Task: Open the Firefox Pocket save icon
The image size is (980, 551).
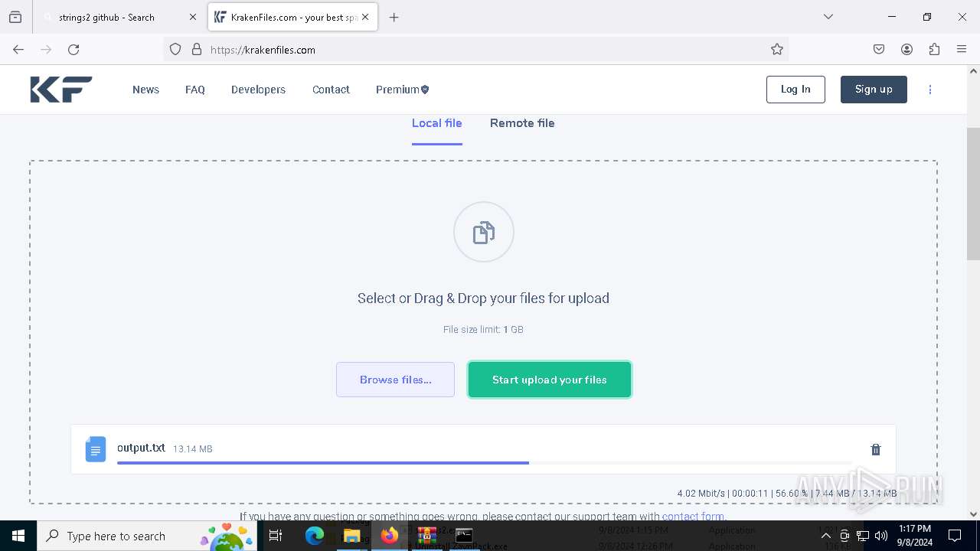Action: [879, 50]
